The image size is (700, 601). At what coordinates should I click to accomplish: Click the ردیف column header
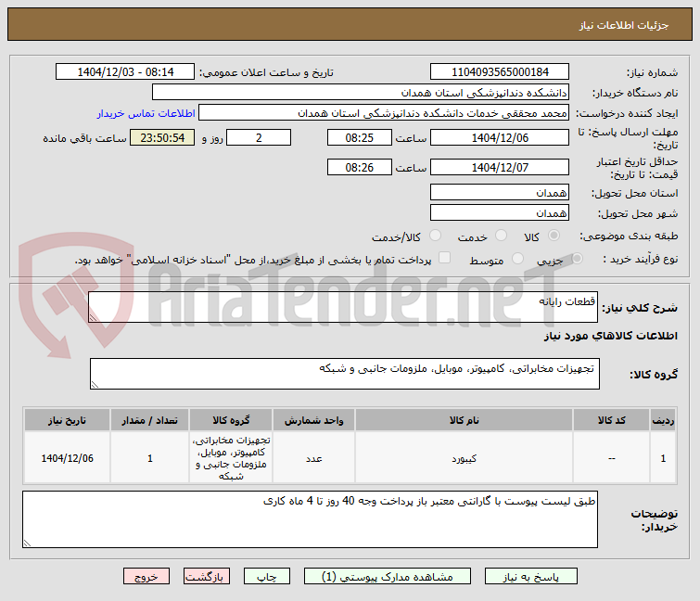click(x=663, y=420)
